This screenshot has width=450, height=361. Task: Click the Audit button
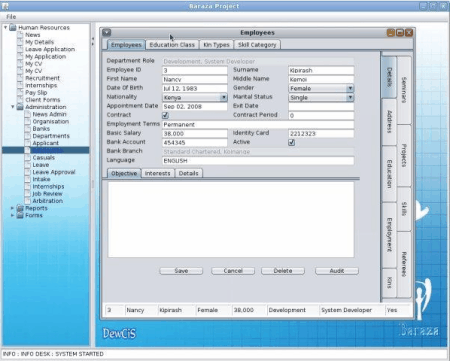pyautogui.click(x=337, y=271)
